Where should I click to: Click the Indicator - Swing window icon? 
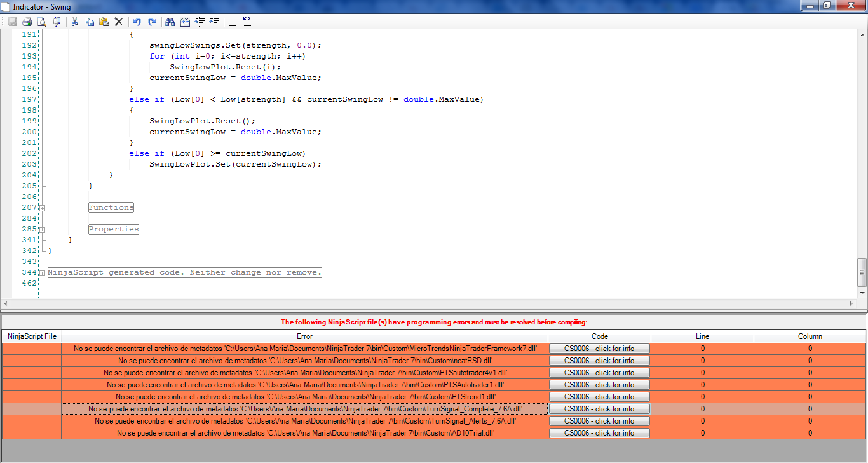6,6
